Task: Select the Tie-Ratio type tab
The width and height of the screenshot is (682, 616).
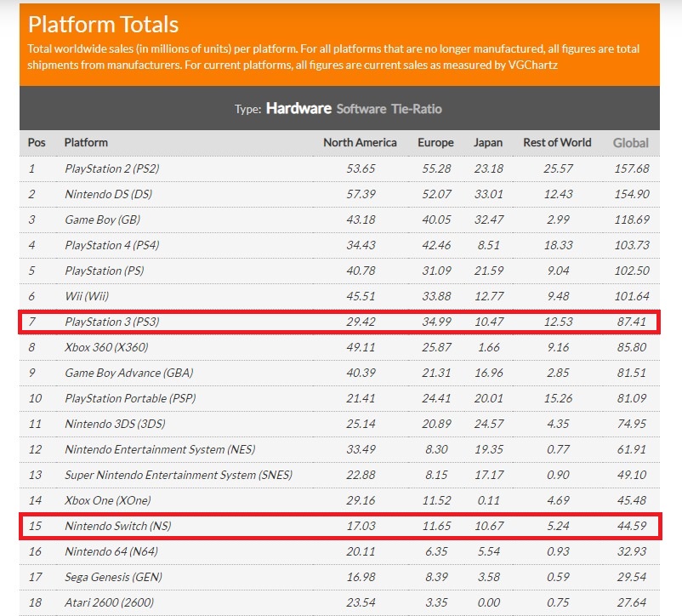Action: 417,109
